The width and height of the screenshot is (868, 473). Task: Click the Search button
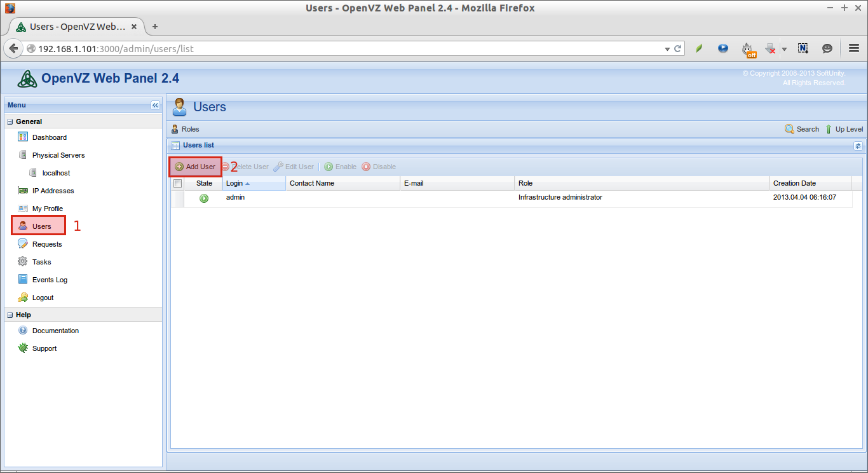point(802,129)
